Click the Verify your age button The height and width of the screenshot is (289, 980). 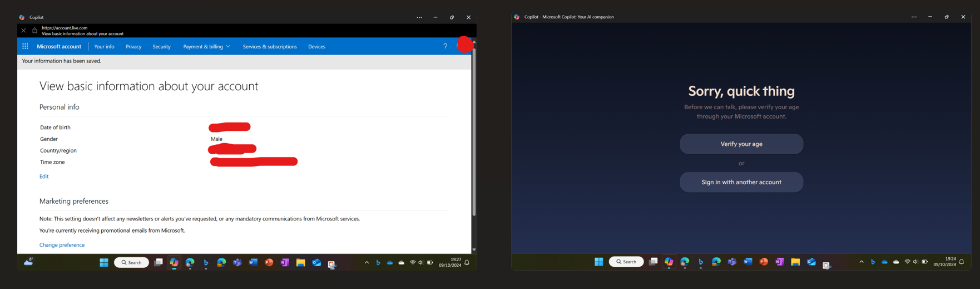[741, 144]
